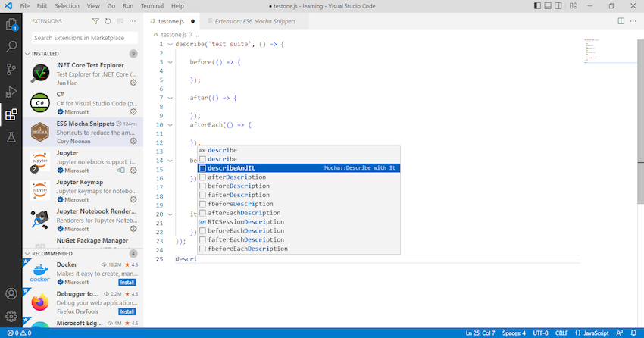Viewport: 644px width, 338px height.
Task: Choose describeAndIt suggestion
Action: [x=299, y=168]
